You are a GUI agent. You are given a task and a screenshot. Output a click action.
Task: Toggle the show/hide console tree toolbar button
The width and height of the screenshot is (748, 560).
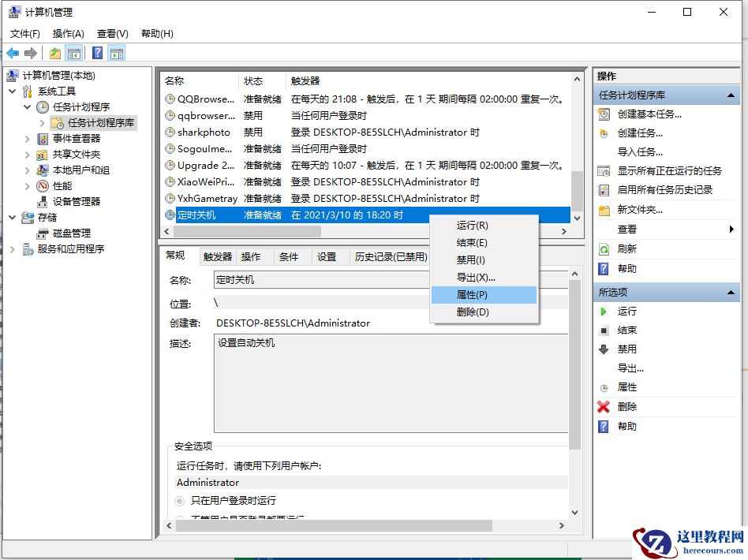(73, 53)
